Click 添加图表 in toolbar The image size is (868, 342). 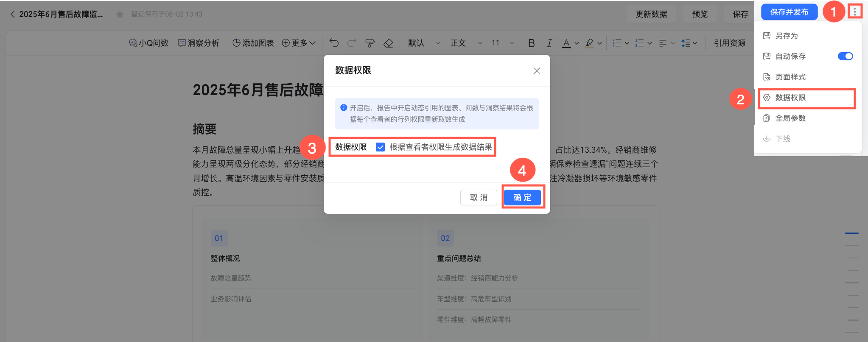(253, 43)
